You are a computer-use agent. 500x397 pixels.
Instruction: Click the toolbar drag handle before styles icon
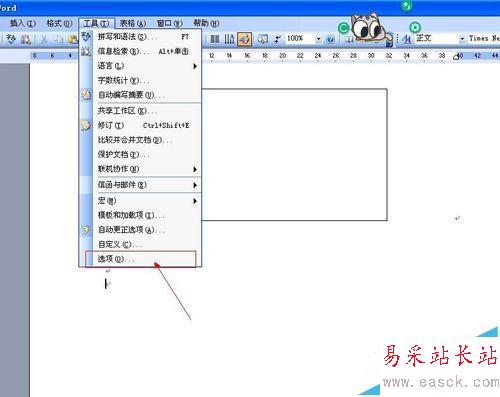pyautogui.click(x=397, y=39)
